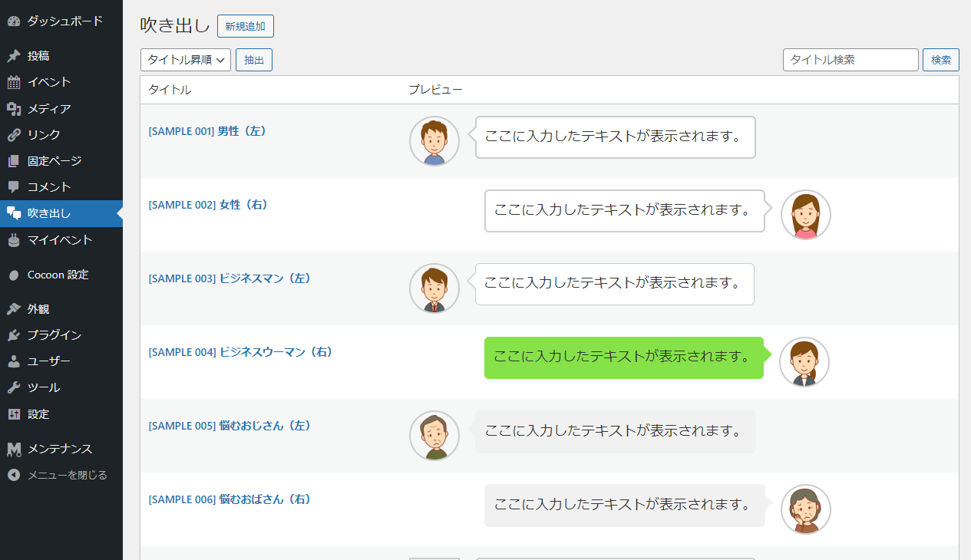Click the wrench icon for ツール
This screenshot has width=971, height=560.
click(x=14, y=387)
